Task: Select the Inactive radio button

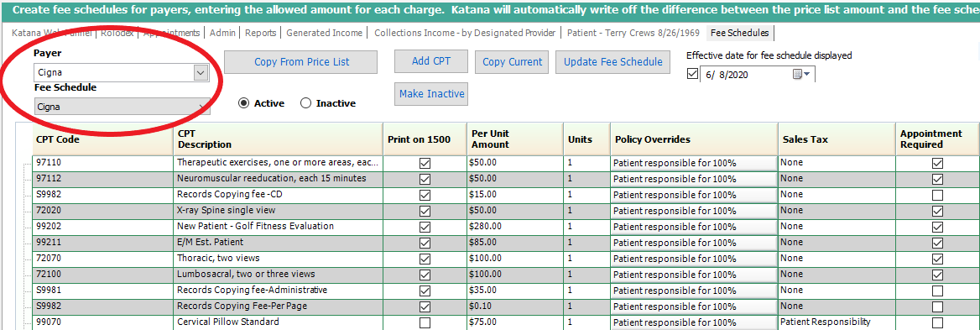Action: (305, 104)
